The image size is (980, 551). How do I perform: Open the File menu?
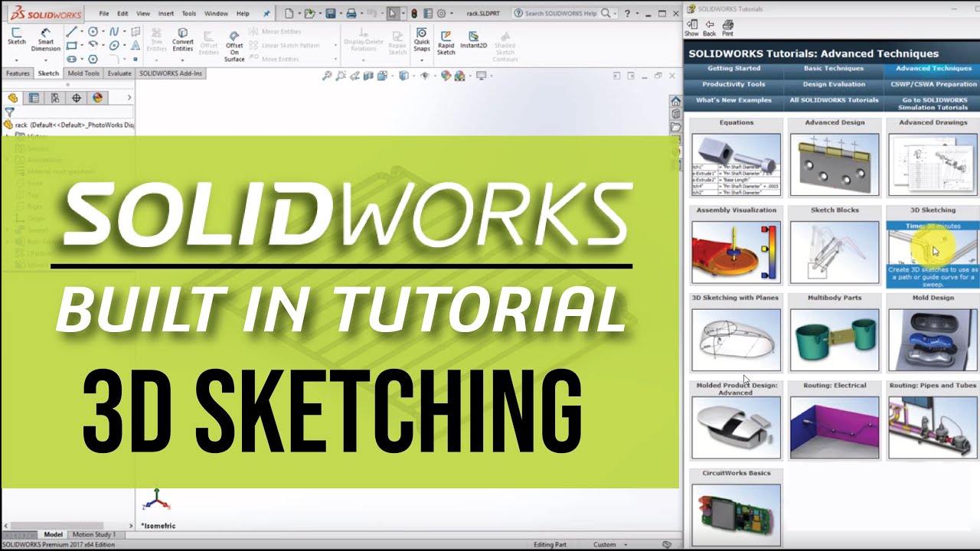pos(103,13)
